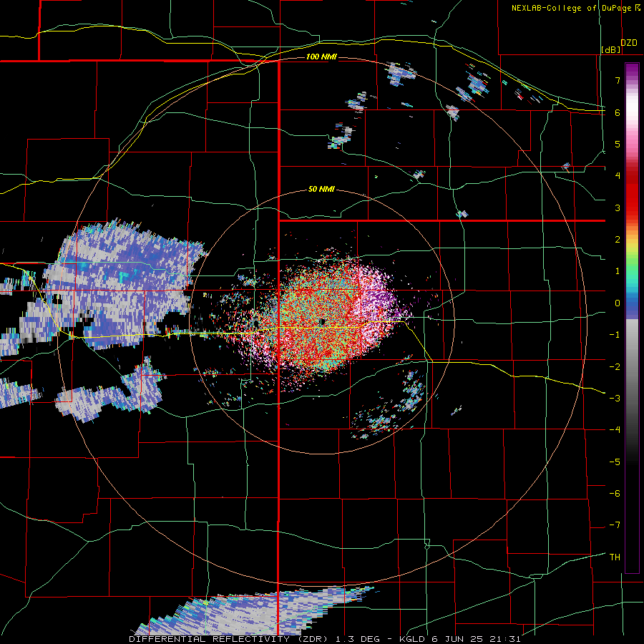
Task: Click the TH label on color scale
Action: point(615,557)
